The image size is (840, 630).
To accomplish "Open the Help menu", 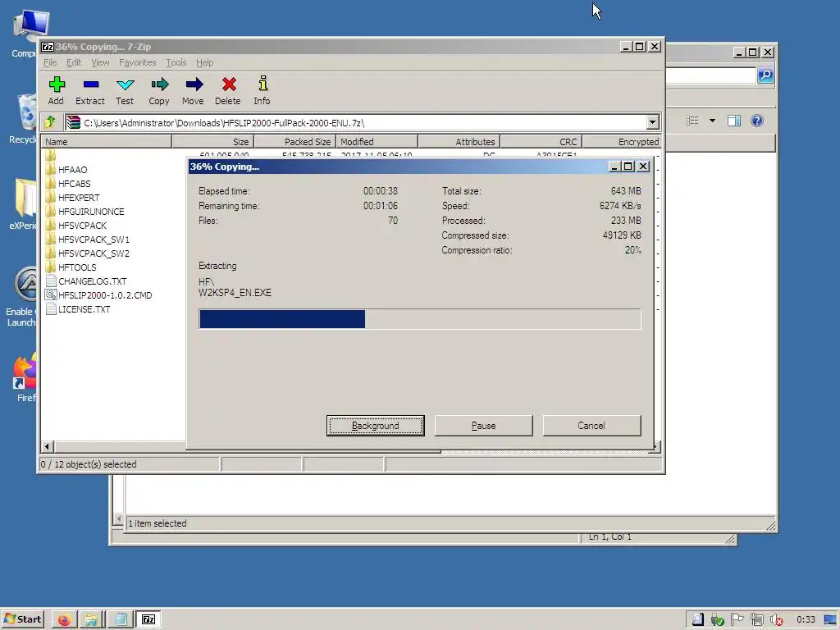I will [x=204, y=62].
